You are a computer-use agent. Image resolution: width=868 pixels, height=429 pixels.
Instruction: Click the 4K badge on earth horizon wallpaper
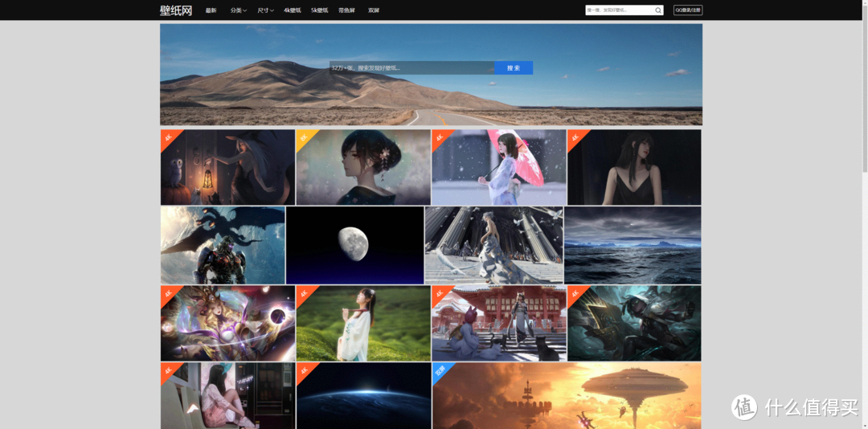(x=304, y=370)
